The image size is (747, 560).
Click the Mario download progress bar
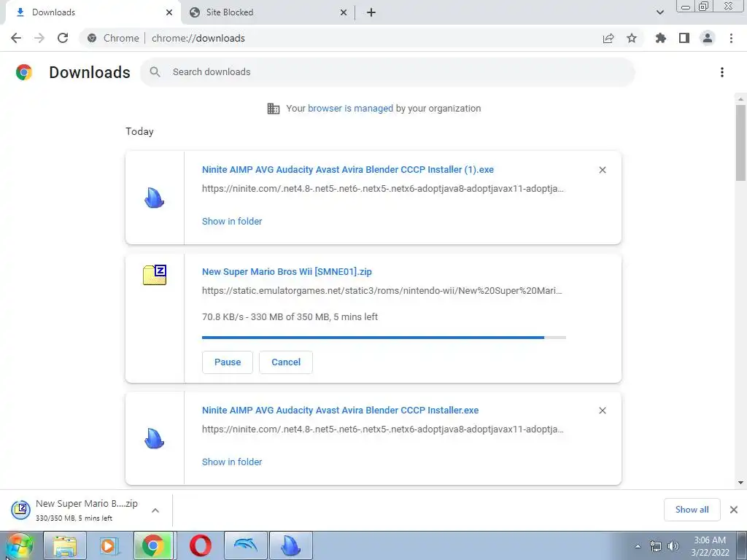tap(384, 338)
